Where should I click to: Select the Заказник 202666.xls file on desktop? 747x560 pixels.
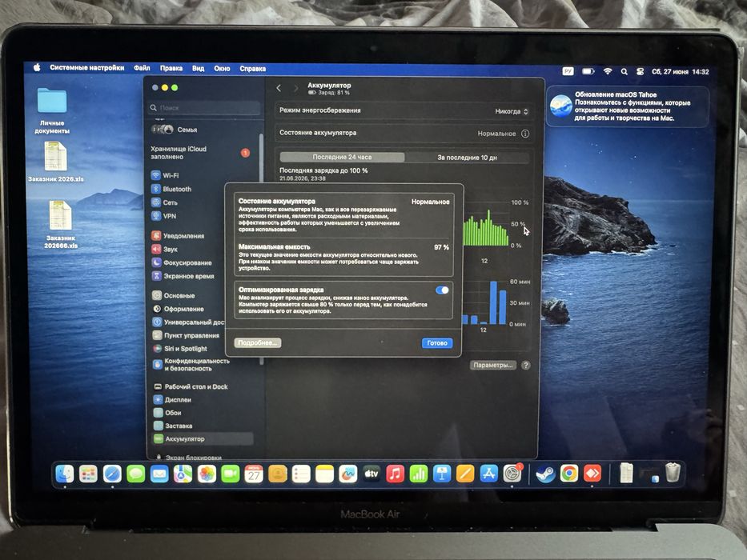pyautogui.click(x=61, y=224)
